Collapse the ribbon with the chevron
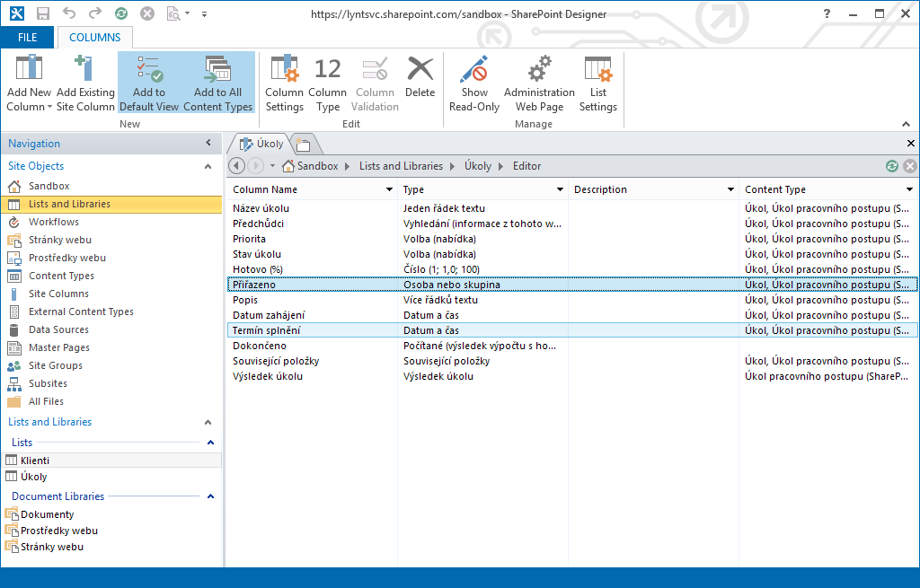This screenshot has height=588, width=920. pos(906,124)
